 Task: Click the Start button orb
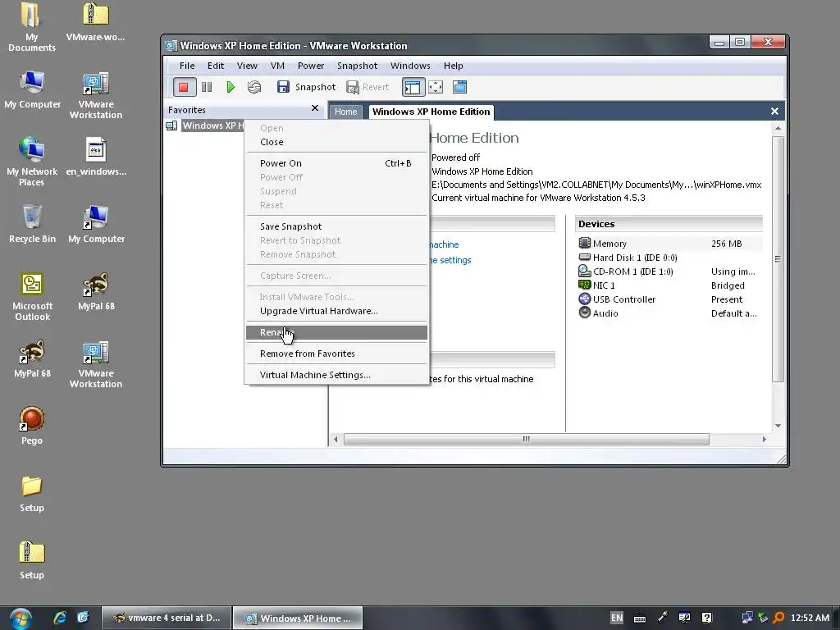click(x=21, y=619)
